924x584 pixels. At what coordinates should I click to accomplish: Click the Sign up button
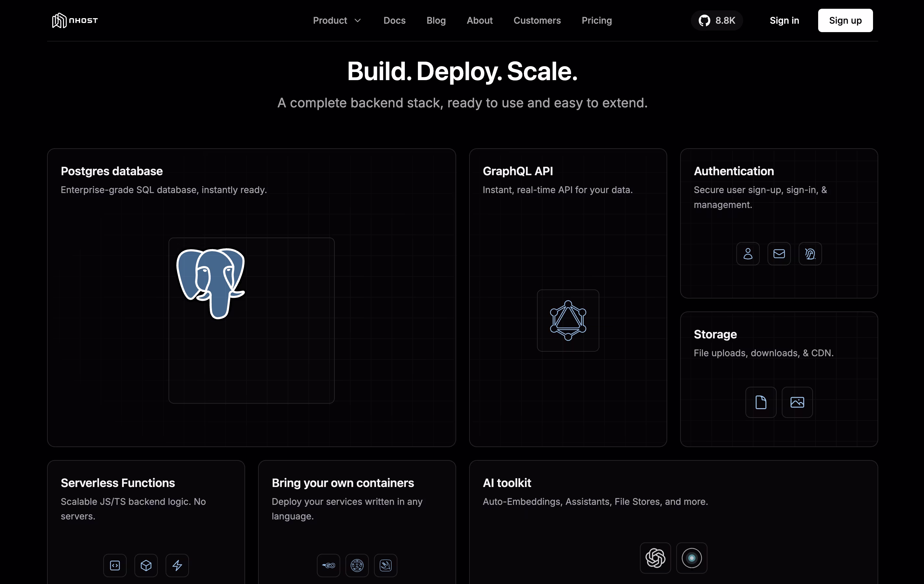[x=845, y=20]
